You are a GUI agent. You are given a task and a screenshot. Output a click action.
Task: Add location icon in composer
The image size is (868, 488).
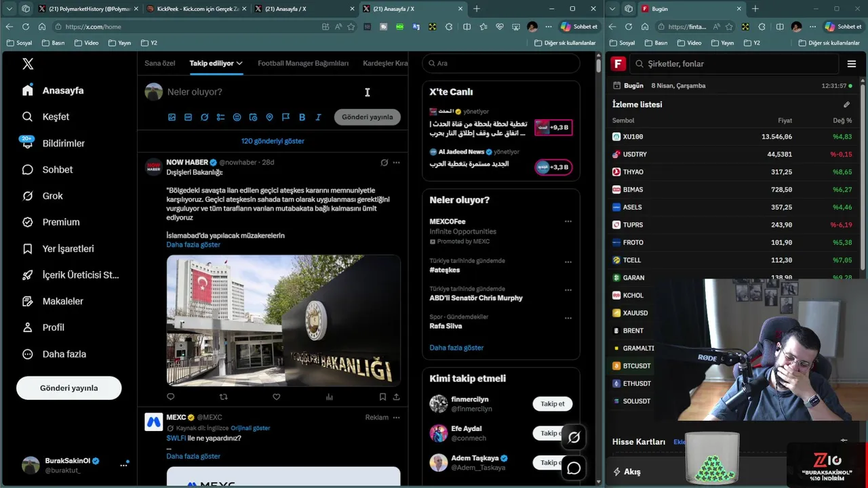click(x=269, y=117)
